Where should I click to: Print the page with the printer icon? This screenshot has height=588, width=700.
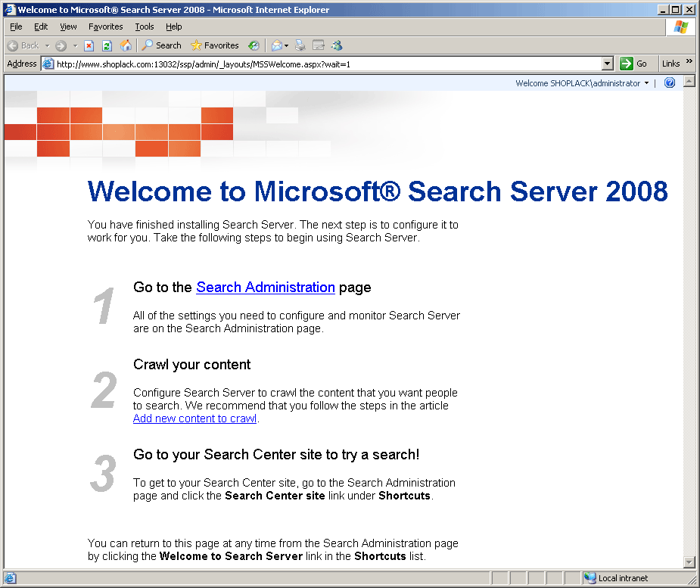pos(300,45)
